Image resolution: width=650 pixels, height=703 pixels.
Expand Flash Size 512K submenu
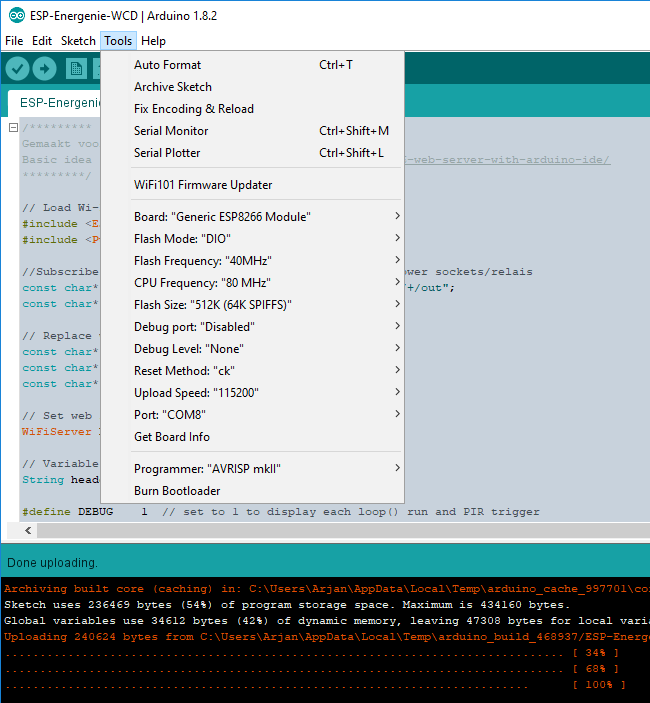(x=252, y=304)
